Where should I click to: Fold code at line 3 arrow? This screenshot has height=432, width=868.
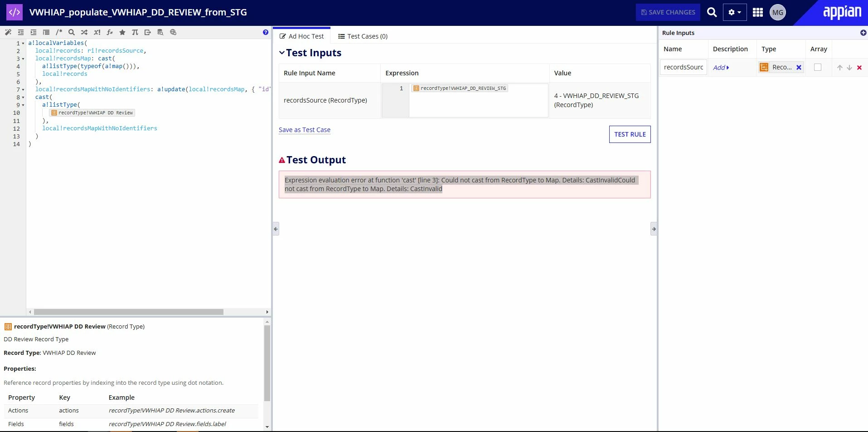tap(23, 59)
